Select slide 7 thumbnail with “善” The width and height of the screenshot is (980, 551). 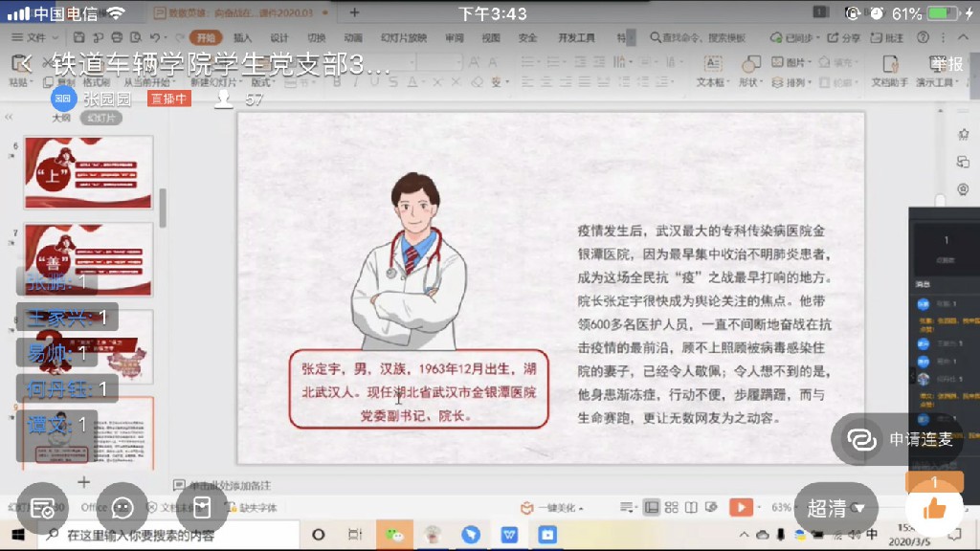(88, 259)
